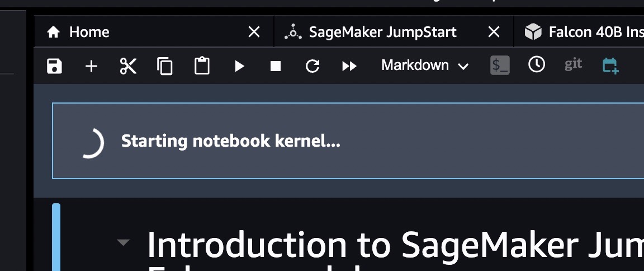This screenshot has height=271, width=644.
Task: Click the Falcon 40B tab cube icon
Action: pyautogui.click(x=533, y=32)
